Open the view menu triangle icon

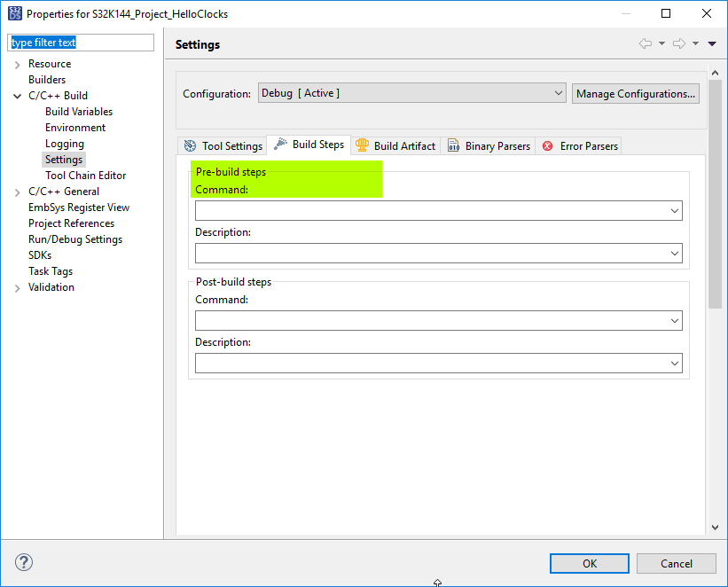[712, 43]
